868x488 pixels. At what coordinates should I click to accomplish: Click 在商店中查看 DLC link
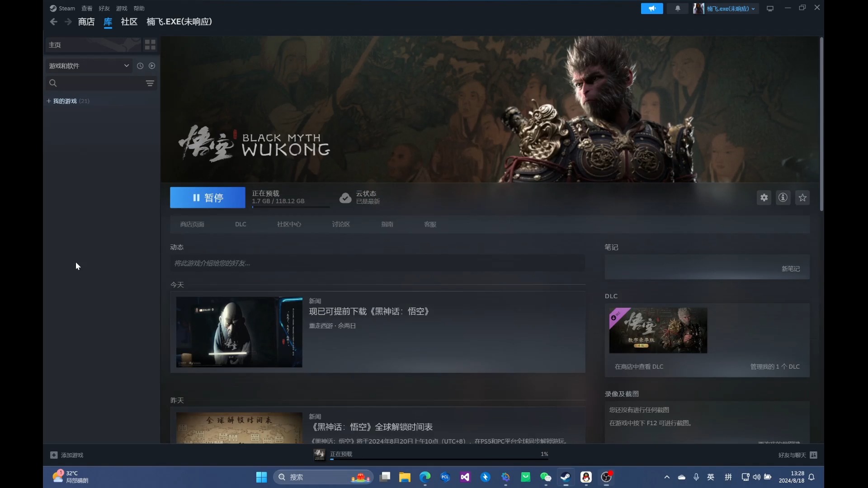click(x=639, y=367)
